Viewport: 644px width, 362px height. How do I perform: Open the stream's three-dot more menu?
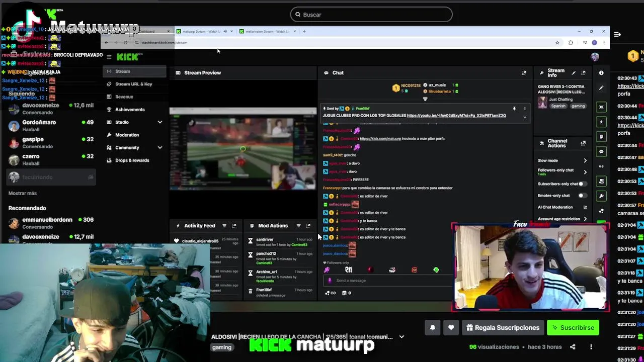click(591, 347)
